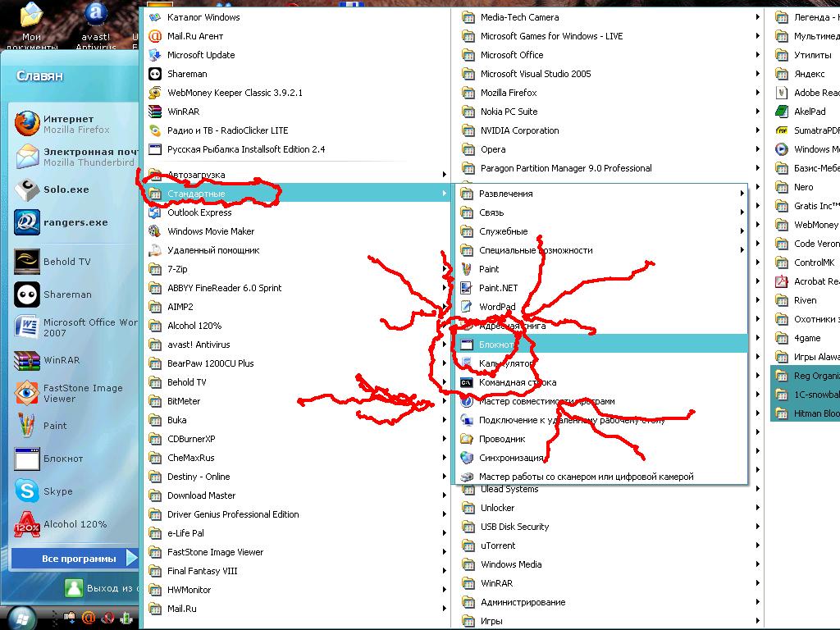Launch Skype from the Start menu

(27, 491)
